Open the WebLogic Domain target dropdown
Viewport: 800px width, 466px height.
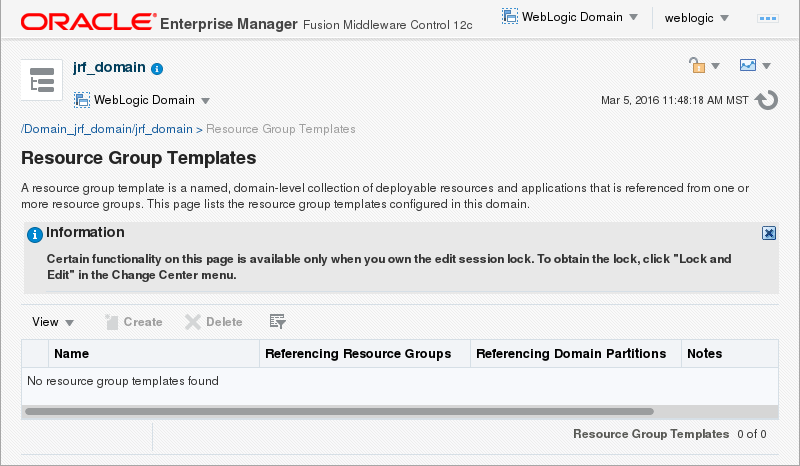(143, 100)
